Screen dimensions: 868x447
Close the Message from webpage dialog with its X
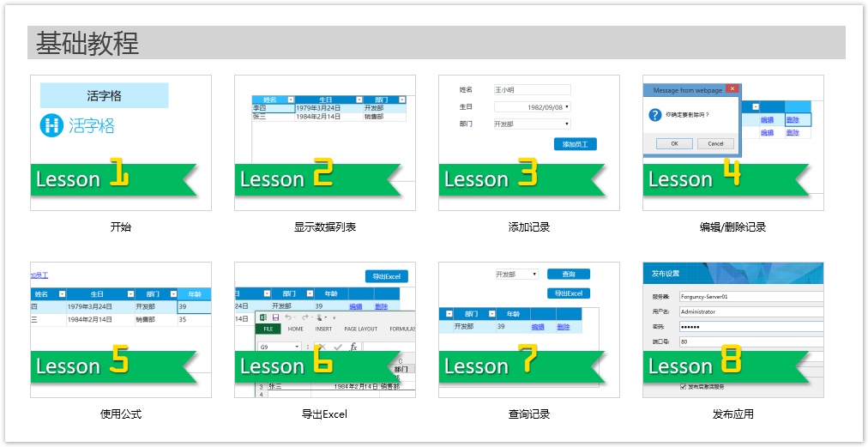click(732, 89)
